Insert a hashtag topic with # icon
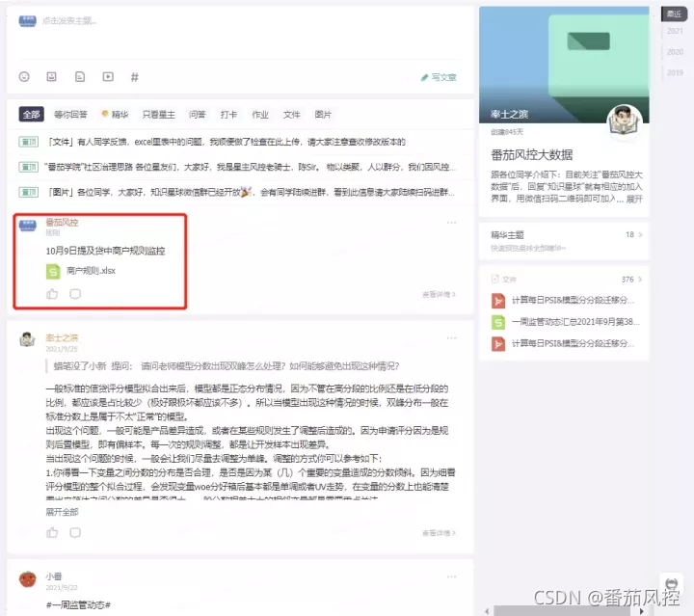The width and height of the screenshot is (694, 616). pos(135,77)
